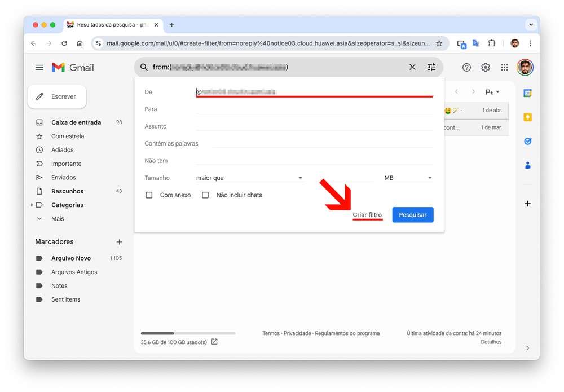
Task: Check the Não incluir chats option
Action: click(x=205, y=195)
